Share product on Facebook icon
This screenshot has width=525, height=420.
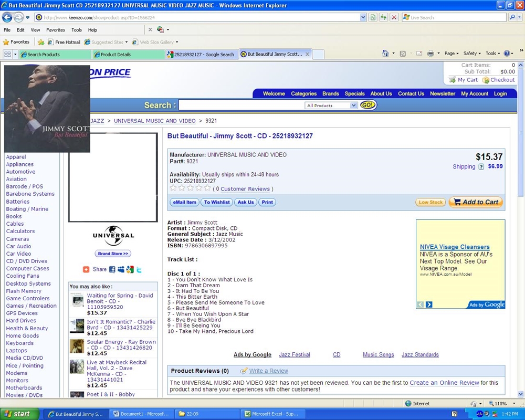click(112, 269)
